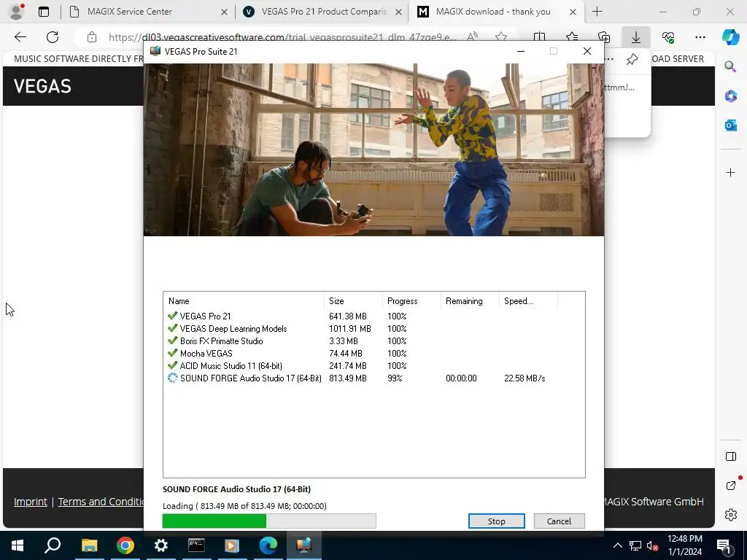This screenshot has width=747, height=560.
Task: Open Microsoft 365 sidebar icon
Action: tap(730, 96)
